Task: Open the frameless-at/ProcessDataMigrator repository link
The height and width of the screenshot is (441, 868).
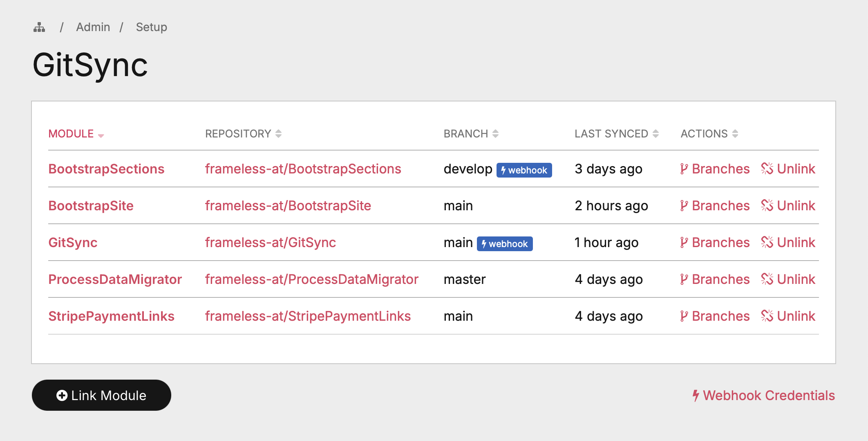Action: 311,279
